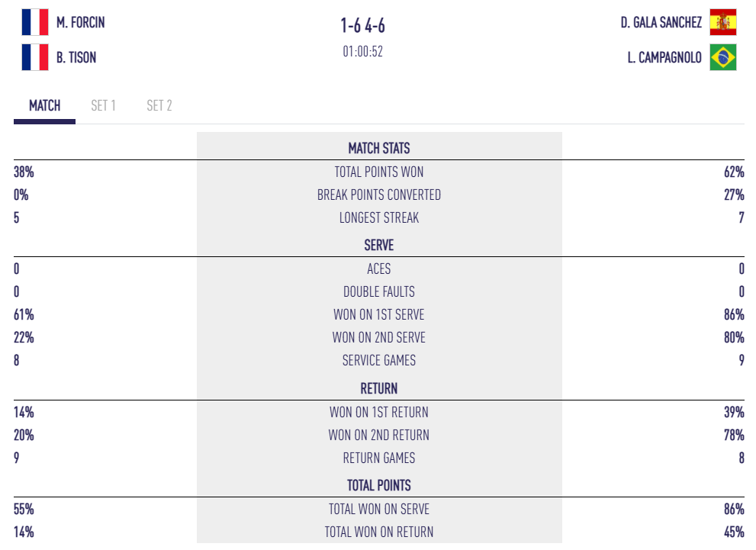The height and width of the screenshot is (550, 756).
Task: Select the DOUBLE FAULTS stat label
Action: [378, 292]
